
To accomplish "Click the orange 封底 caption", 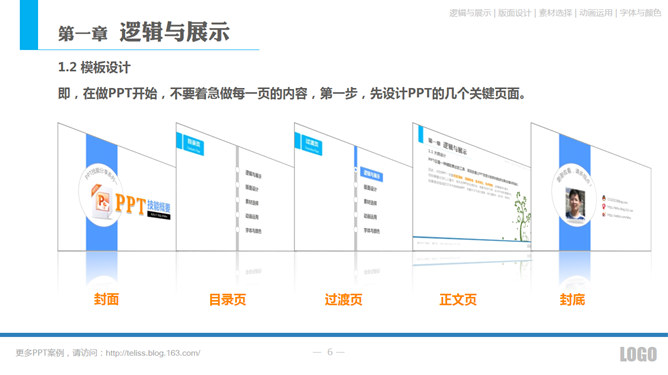I will [x=572, y=299].
